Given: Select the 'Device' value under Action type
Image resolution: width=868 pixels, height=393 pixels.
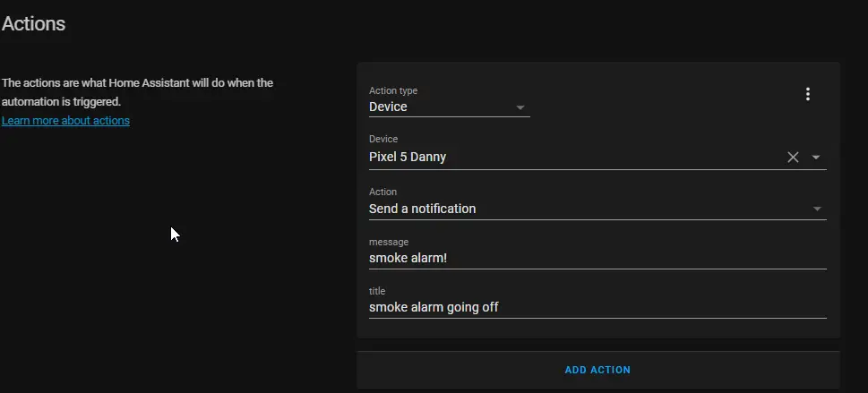Looking at the screenshot, I should click(x=388, y=107).
